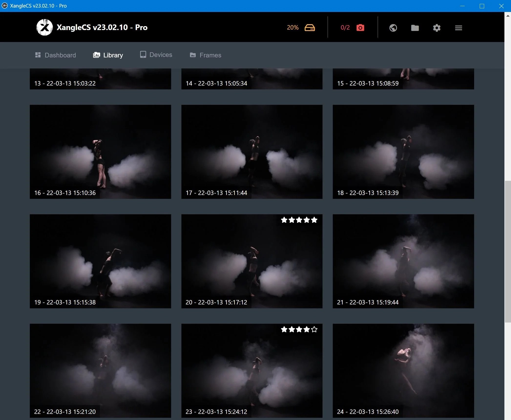Open capture 20 thumbnail
The image size is (511, 420).
pos(252,261)
